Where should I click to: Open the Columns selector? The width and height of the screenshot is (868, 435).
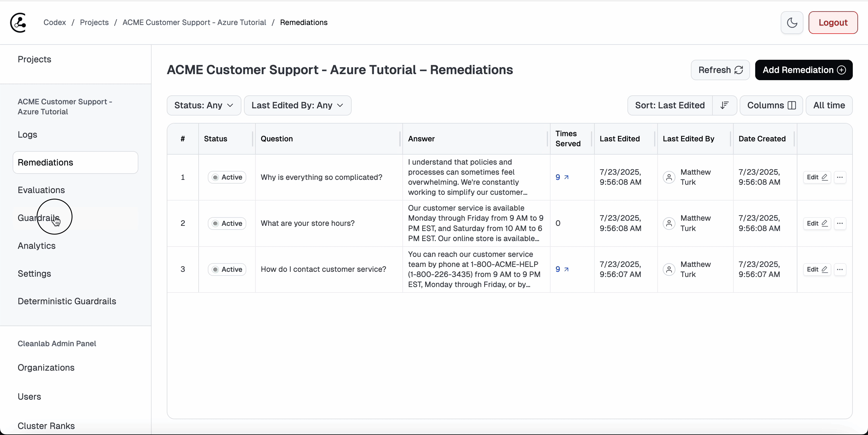[771, 105]
